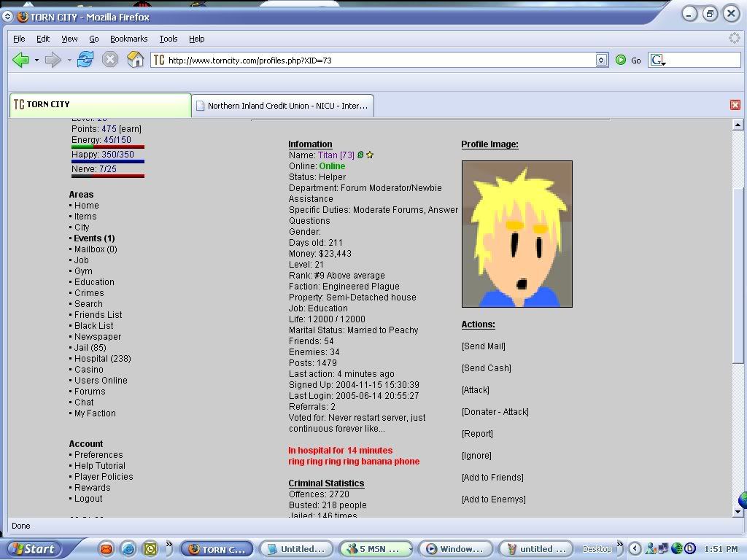
Task: Open the mail quick launch icon
Action: click(107, 549)
